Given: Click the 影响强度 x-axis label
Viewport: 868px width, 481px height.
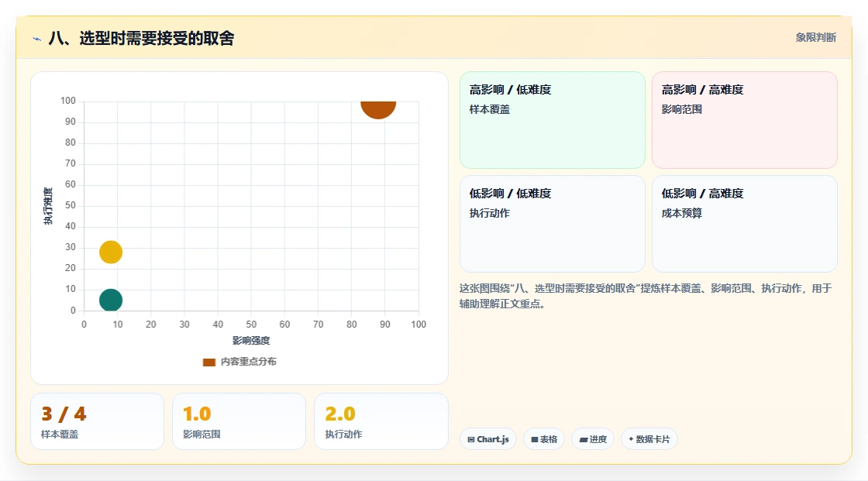Looking at the screenshot, I should coord(251,340).
